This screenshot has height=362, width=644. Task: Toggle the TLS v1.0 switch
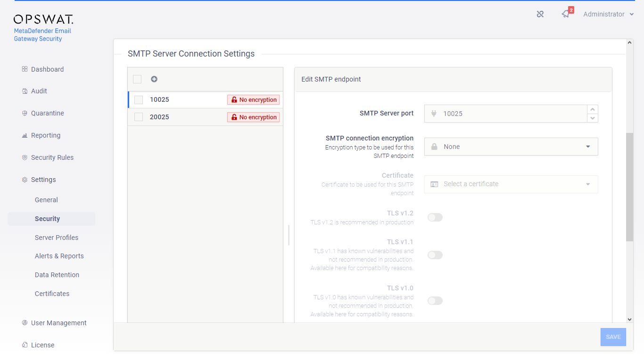click(x=435, y=301)
